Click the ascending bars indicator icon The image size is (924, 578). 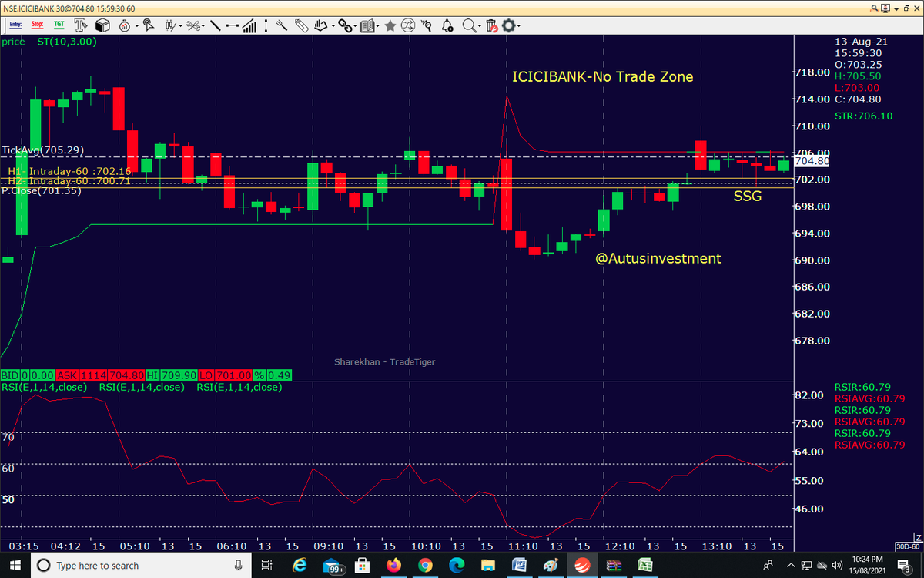tap(249, 25)
